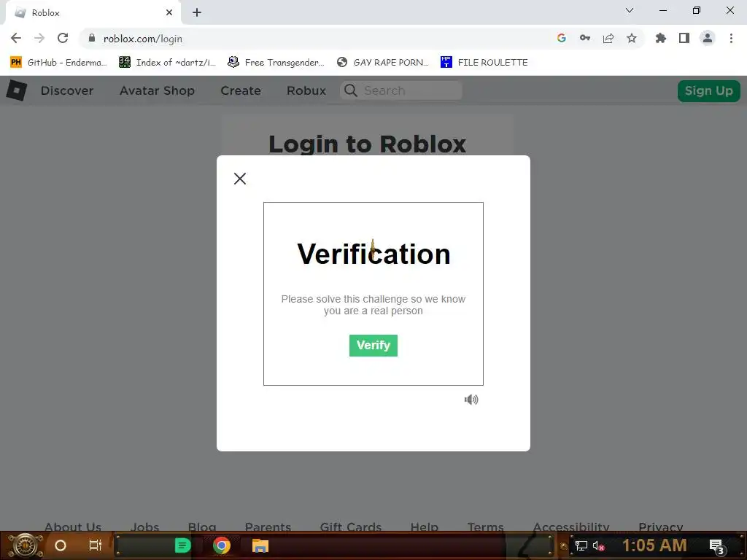Open saved passwords key icon

[x=584, y=39]
